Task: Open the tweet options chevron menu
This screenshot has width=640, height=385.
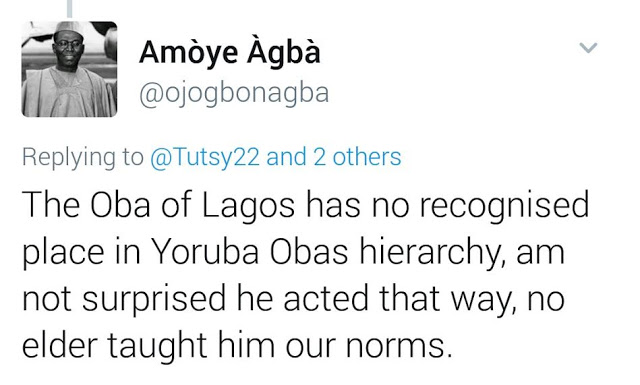Action: (588, 48)
